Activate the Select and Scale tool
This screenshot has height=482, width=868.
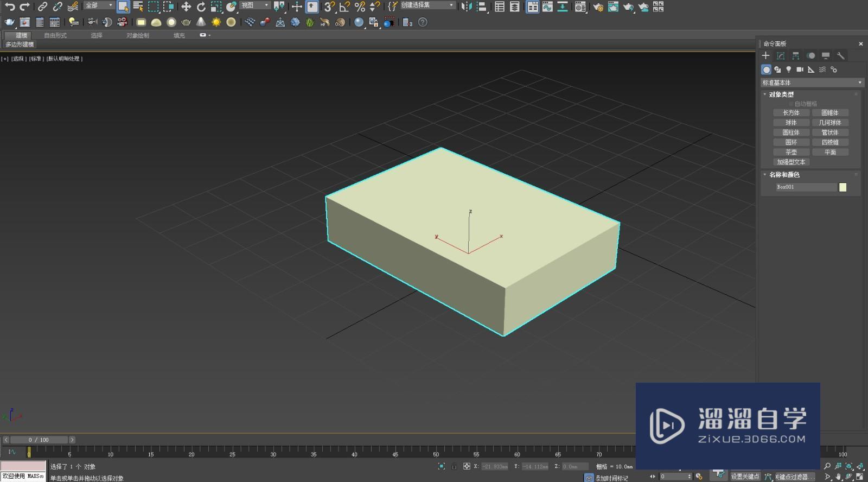pos(216,7)
